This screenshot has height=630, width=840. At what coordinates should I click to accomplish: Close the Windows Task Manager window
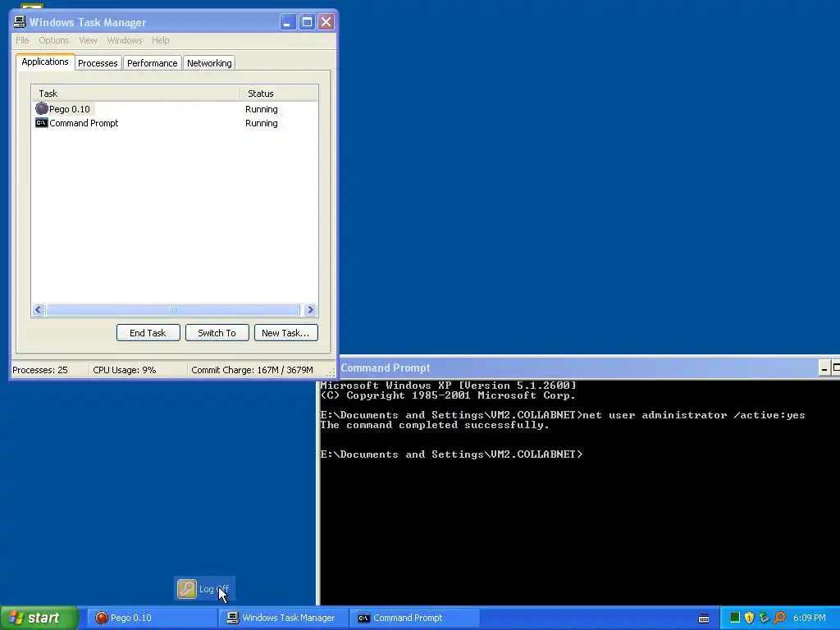click(326, 22)
